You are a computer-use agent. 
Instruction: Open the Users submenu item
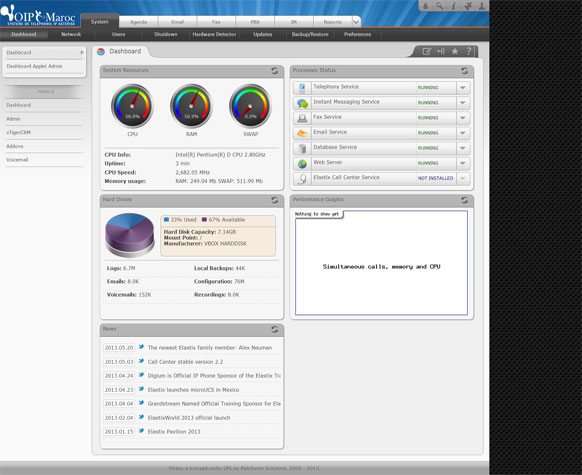[118, 34]
